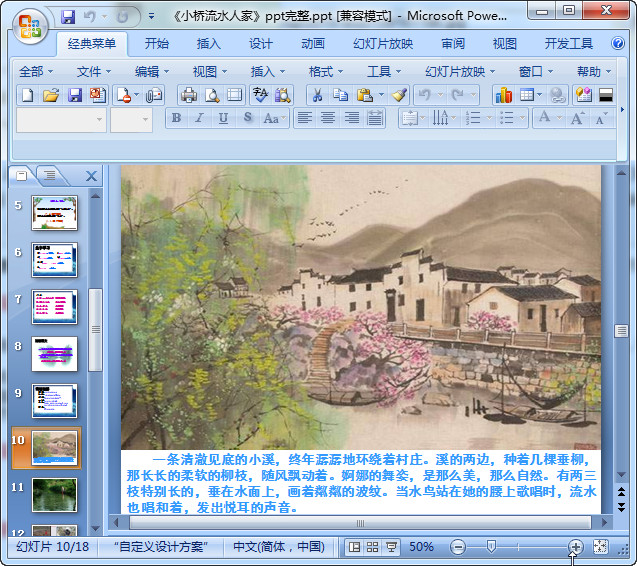
Task: Toggle align text left
Action: [305, 118]
